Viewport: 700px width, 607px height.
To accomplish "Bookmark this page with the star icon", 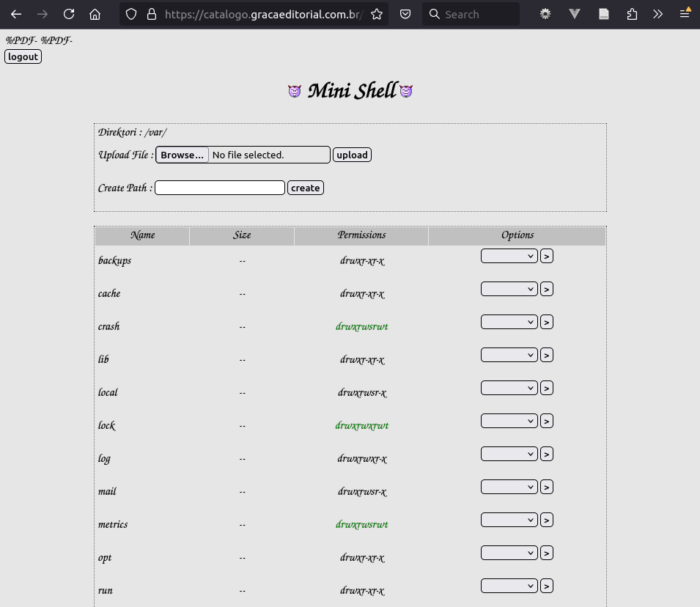I will click(377, 14).
